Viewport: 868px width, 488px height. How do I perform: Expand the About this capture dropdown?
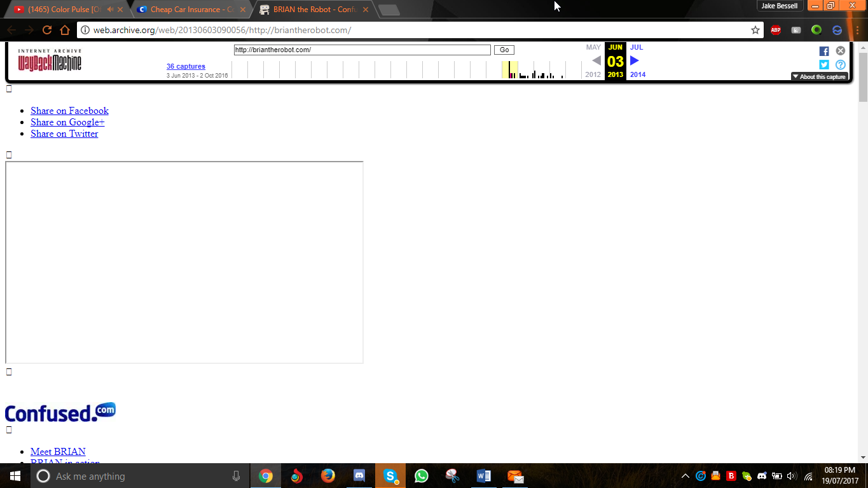coord(820,77)
